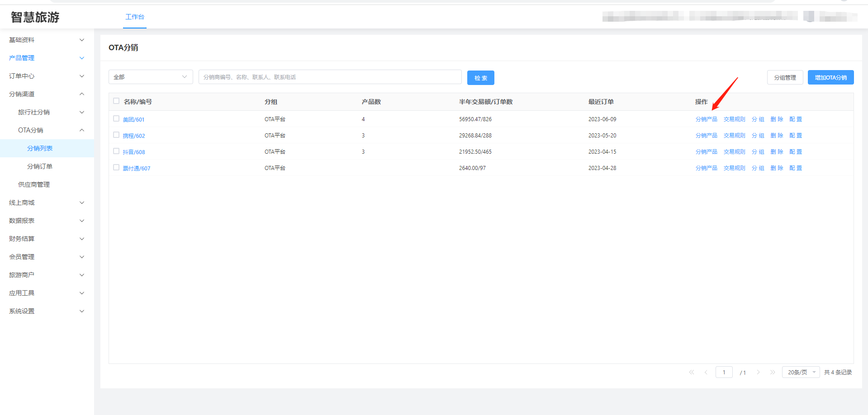Click 删除 for the 携程/602 row

(x=777, y=136)
